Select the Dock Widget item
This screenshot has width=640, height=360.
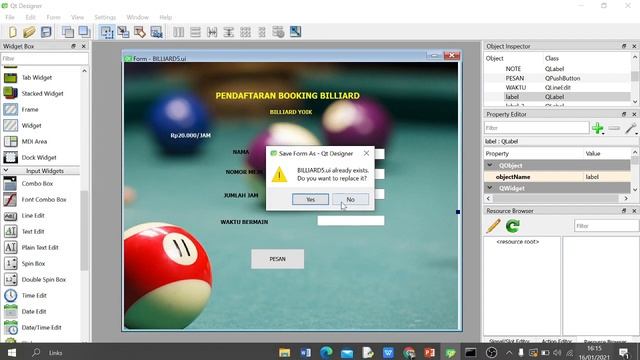click(40, 158)
